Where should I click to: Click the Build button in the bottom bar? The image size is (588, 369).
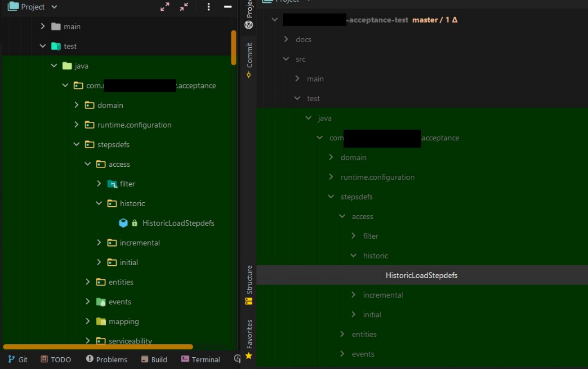tap(154, 359)
